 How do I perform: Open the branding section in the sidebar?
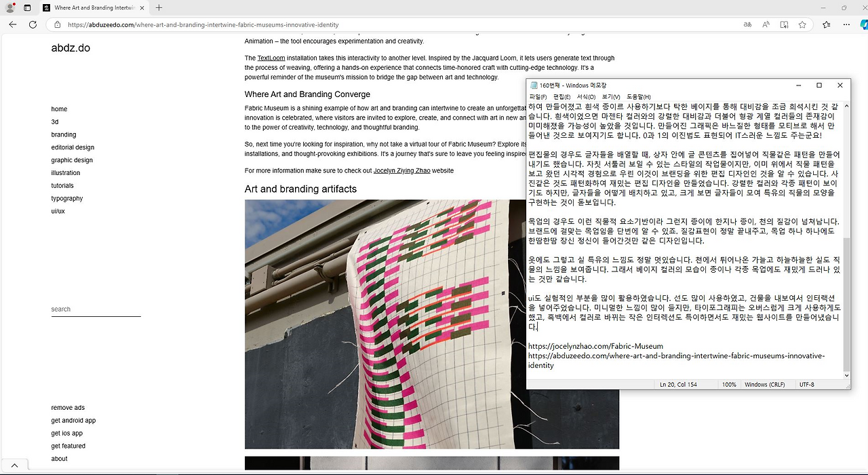point(63,134)
